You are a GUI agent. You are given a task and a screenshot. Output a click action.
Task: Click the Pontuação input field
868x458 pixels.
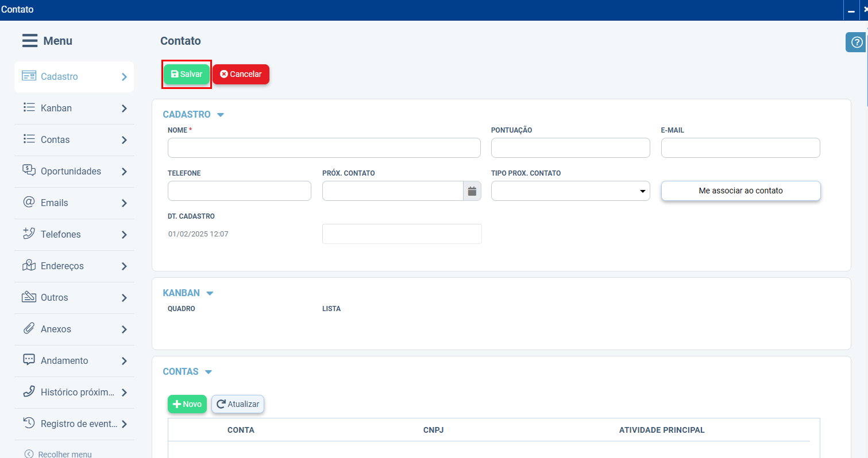pyautogui.click(x=570, y=148)
